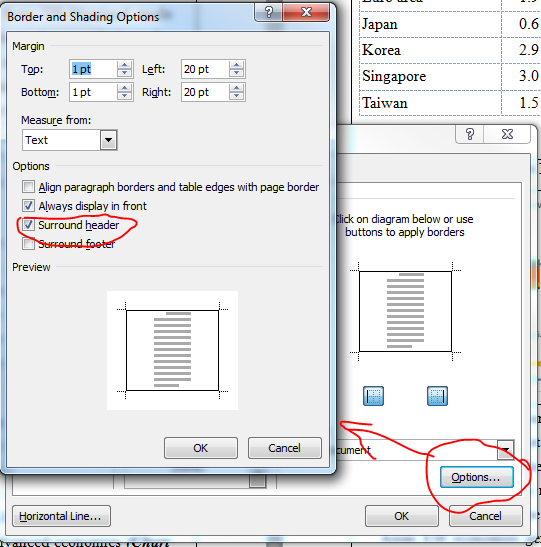
Task: Click the 0.6 value in Japan row
Action: (x=528, y=24)
